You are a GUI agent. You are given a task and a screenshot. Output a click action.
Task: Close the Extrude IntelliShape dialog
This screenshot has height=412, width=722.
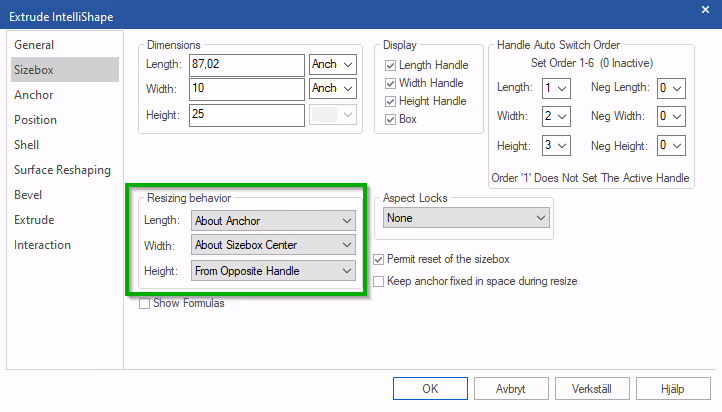(x=705, y=10)
